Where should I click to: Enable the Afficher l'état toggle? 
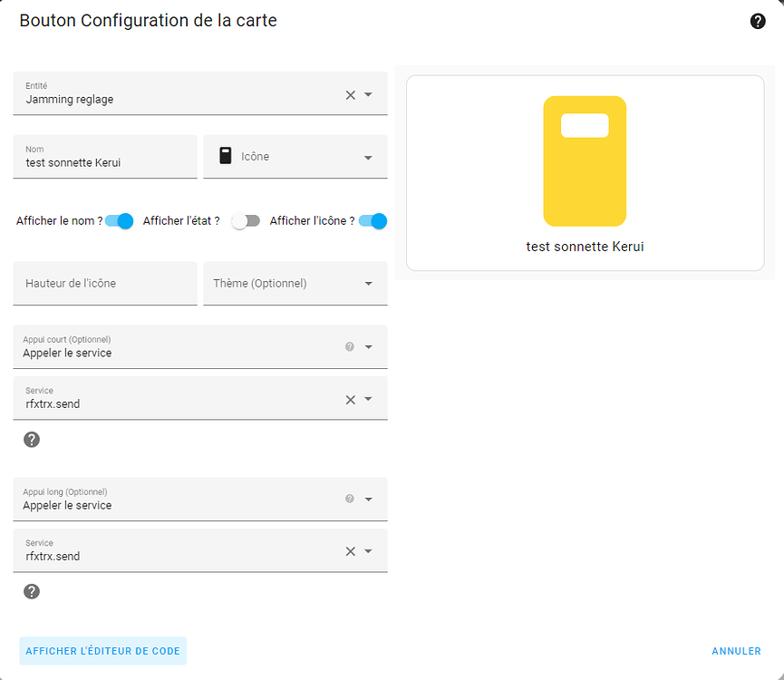coord(246,220)
